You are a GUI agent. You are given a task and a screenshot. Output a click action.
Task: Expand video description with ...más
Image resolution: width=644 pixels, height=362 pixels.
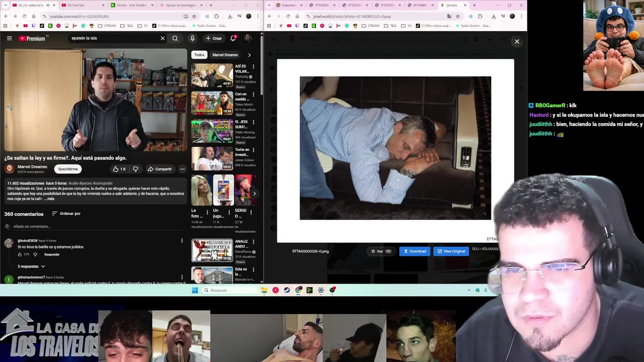pyautogui.click(x=50, y=199)
